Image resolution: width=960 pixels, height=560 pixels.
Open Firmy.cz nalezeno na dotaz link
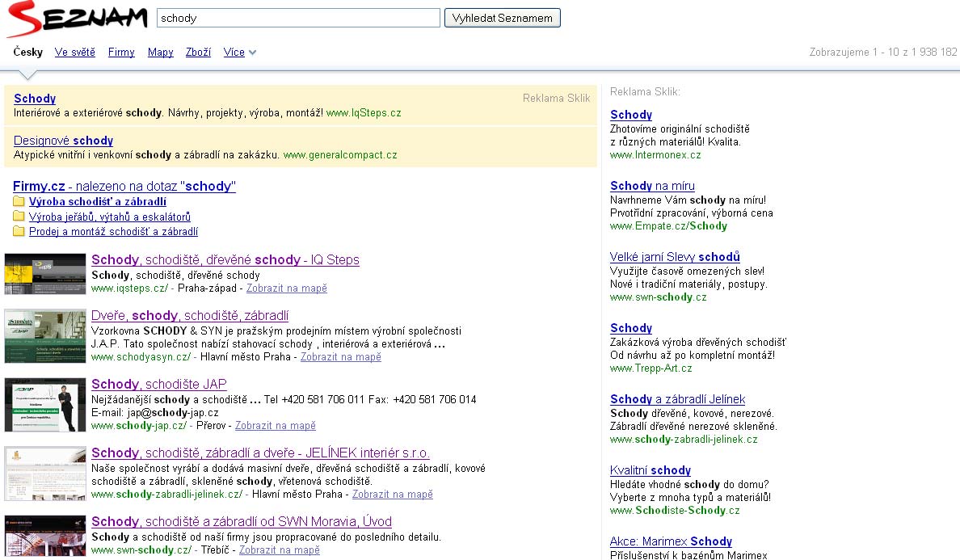pos(124,186)
